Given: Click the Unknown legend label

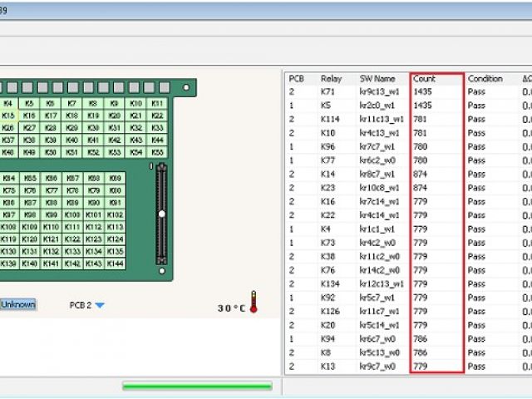Looking at the screenshot, I should tap(17, 305).
